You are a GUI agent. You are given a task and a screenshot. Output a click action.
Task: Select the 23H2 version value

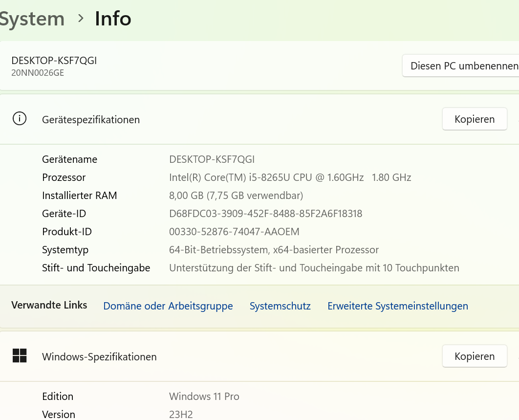click(x=181, y=414)
